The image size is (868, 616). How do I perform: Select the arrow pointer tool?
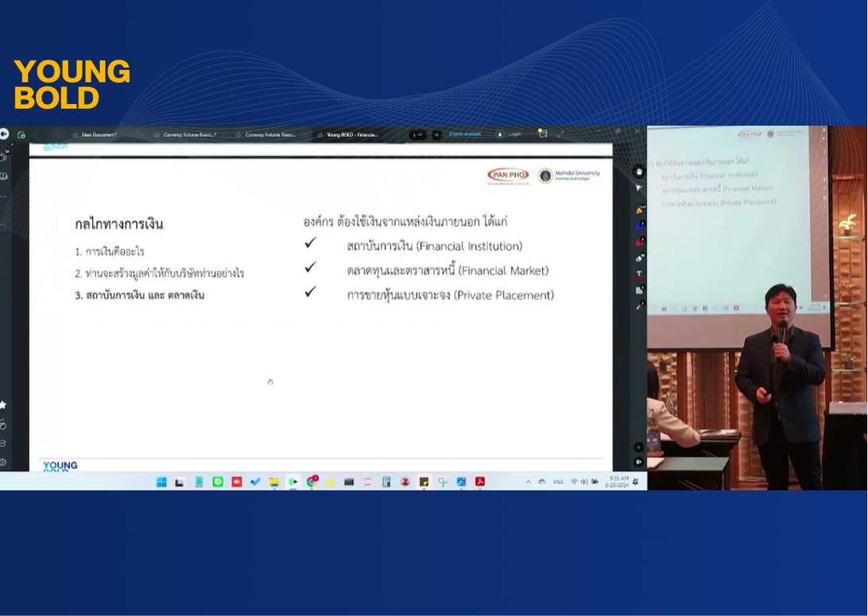tap(639, 188)
